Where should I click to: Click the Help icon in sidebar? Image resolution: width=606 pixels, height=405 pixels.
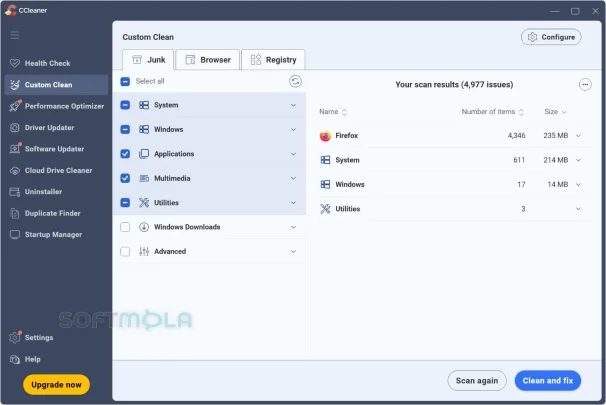point(15,359)
